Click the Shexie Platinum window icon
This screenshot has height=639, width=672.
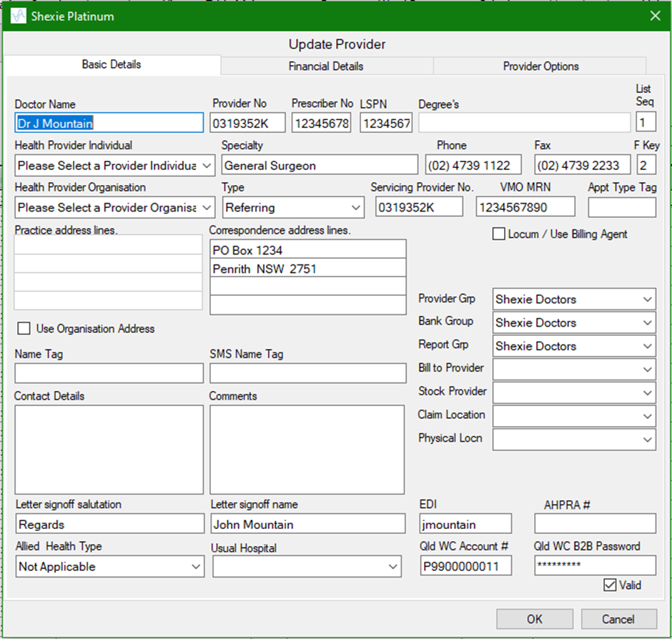(x=16, y=15)
